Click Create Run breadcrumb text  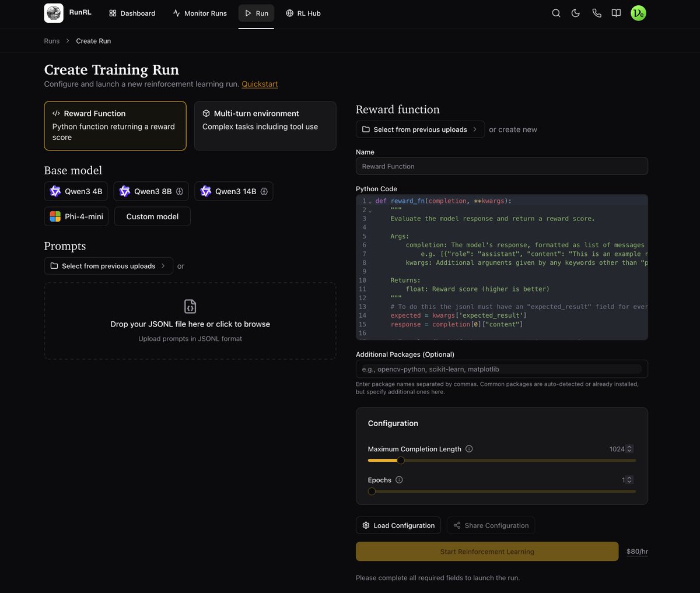click(93, 41)
